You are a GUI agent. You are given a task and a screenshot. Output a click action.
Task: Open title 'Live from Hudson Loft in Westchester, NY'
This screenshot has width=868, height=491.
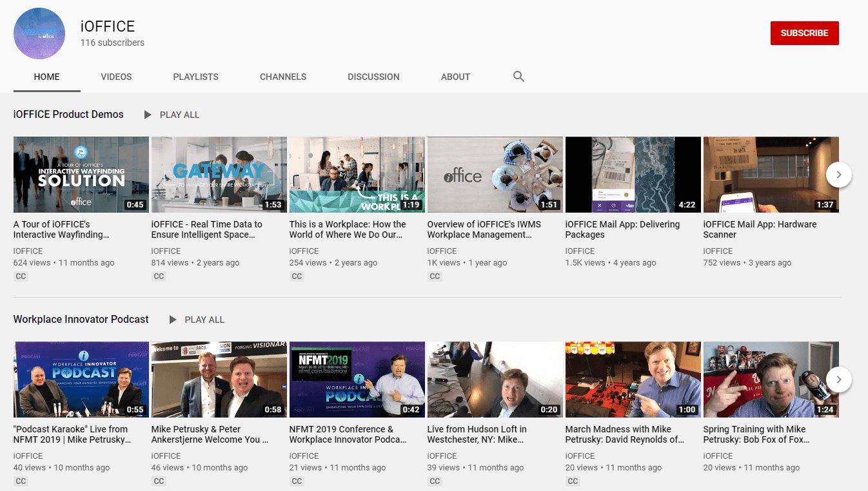coord(477,434)
